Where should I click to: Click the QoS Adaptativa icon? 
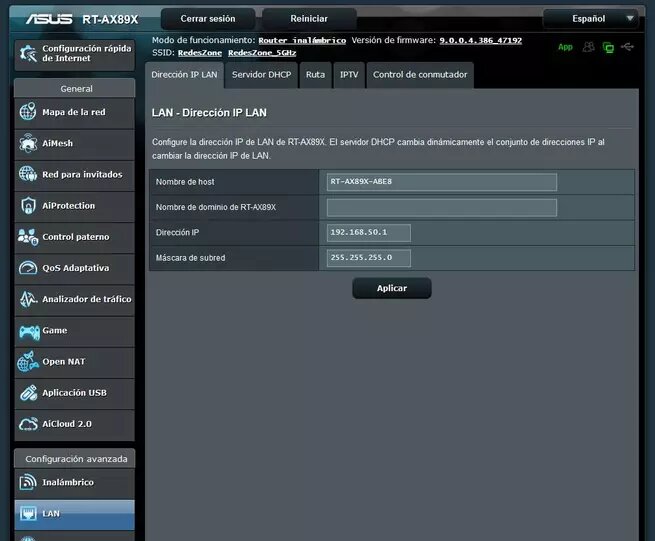(x=27, y=268)
